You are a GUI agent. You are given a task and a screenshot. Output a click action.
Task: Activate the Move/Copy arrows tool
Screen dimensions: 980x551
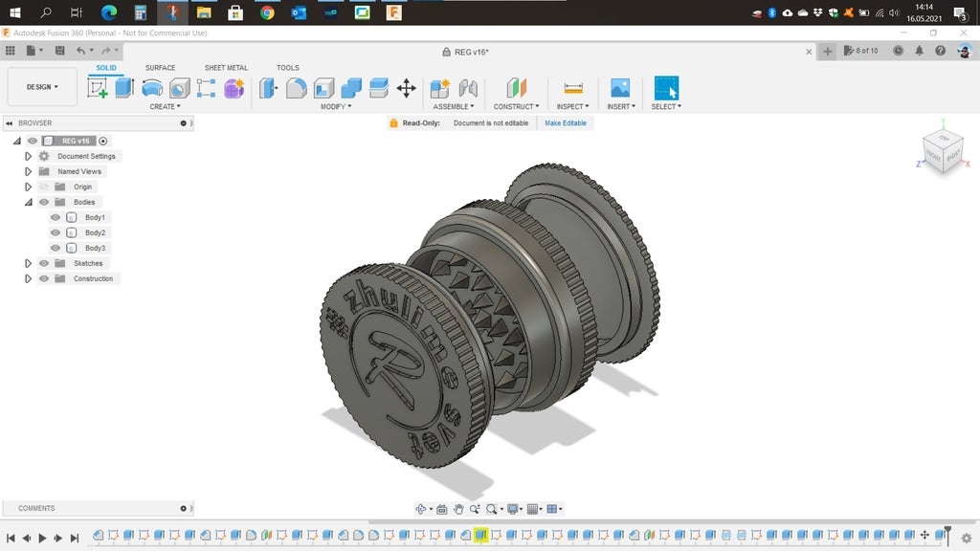coord(406,88)
